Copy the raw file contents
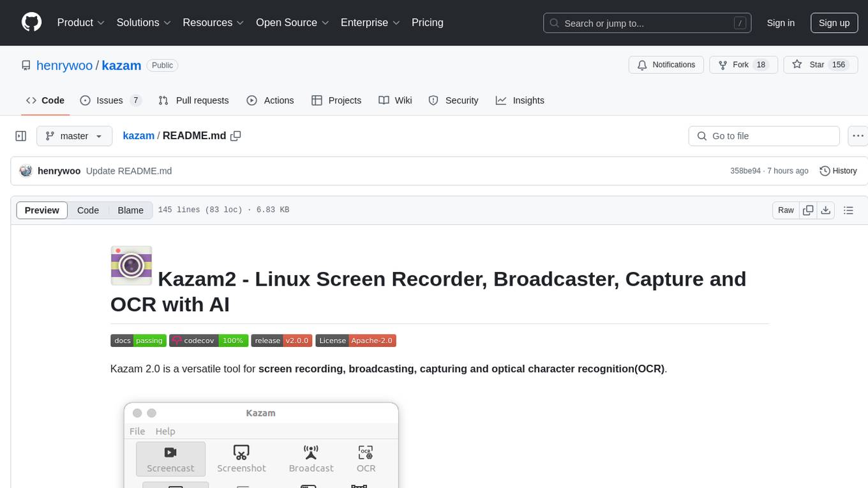The height and width of the screenshot is (488, 868). pos(809,210)
